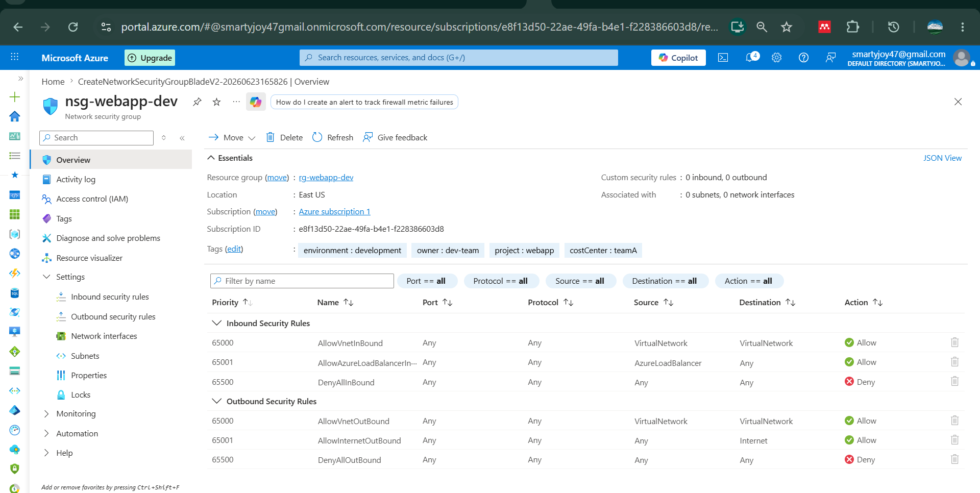Open Copilot from the header
The height and width of the screenshot is (493, 980).
[678, 58]
